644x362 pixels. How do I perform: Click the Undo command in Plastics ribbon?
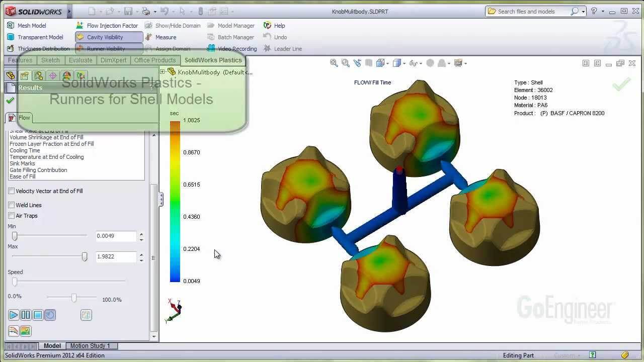pos(275,37)
